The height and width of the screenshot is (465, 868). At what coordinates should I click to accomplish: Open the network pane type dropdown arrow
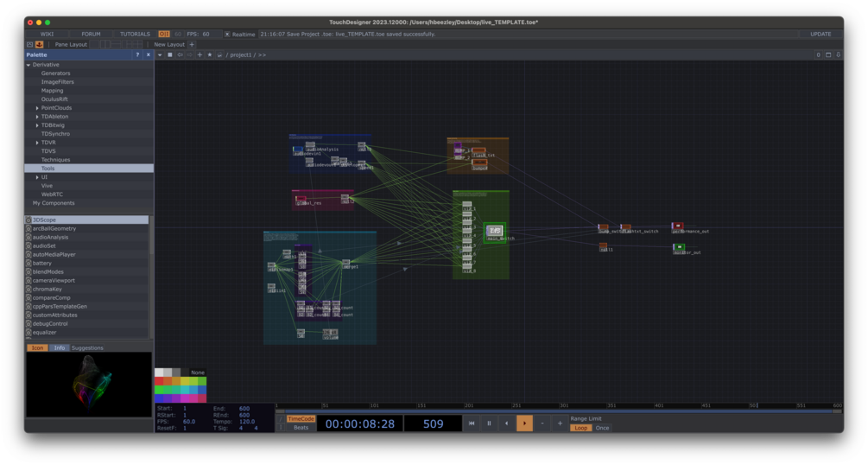coord(160,54)
